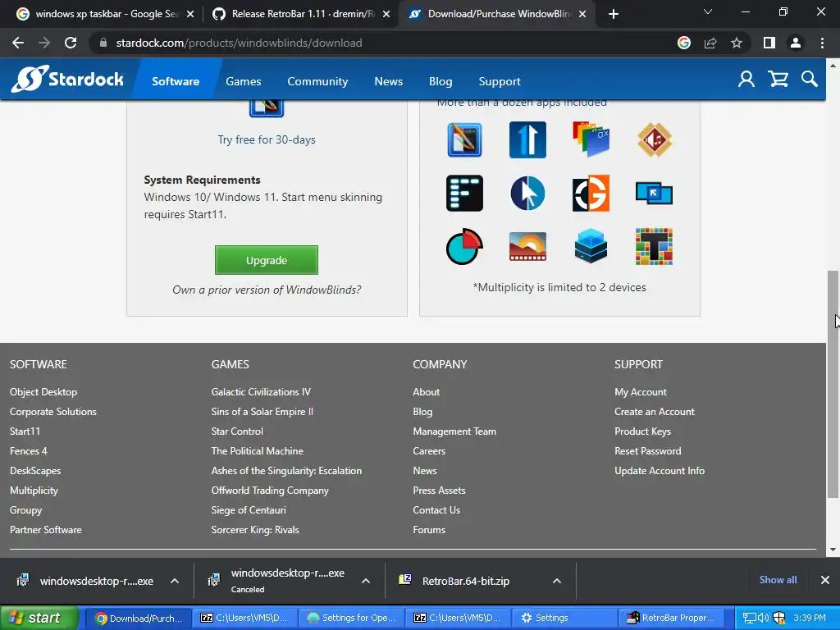840x630 pixels.
Task: Click the network icon in the system tray
Action: tap(750, 618)
